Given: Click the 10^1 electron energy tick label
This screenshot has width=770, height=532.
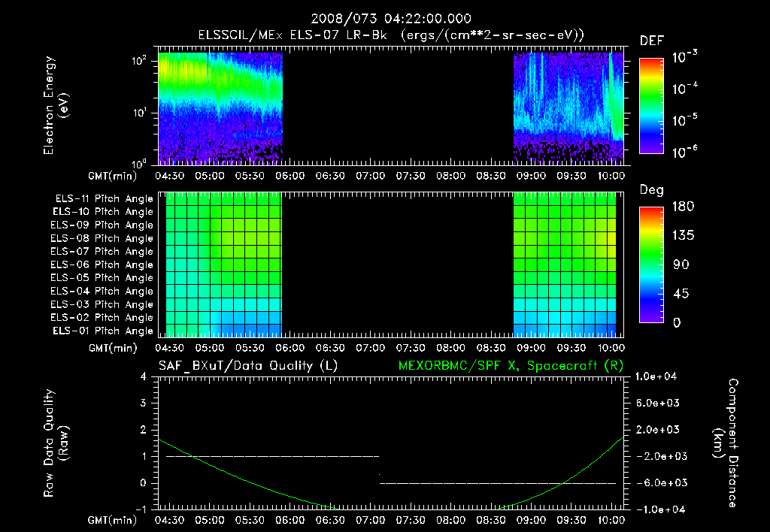Looking at the screenshot, I should pos(140,113).
